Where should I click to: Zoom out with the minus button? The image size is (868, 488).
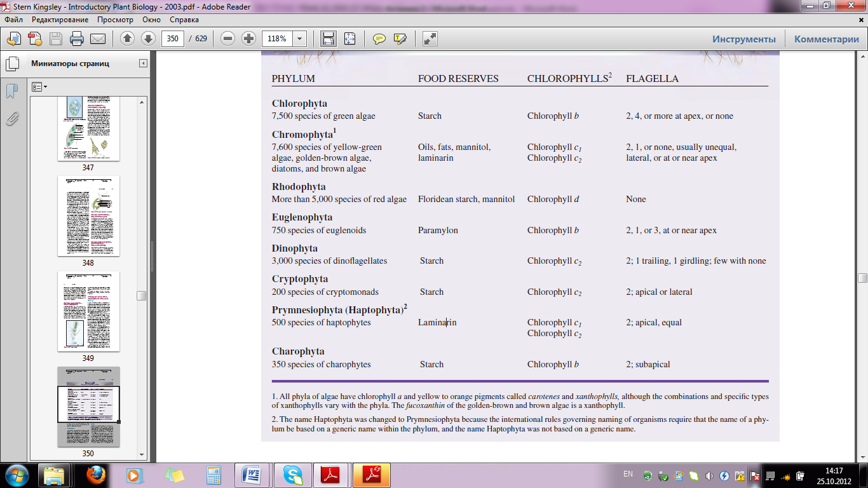pyautogui.click(x=227, y=39)
